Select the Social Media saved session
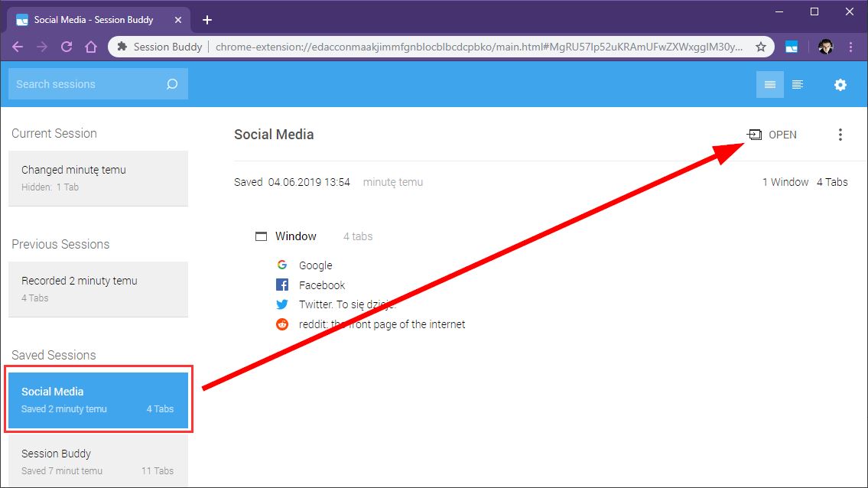Screen dimensions: 868x488 [98, 400]
